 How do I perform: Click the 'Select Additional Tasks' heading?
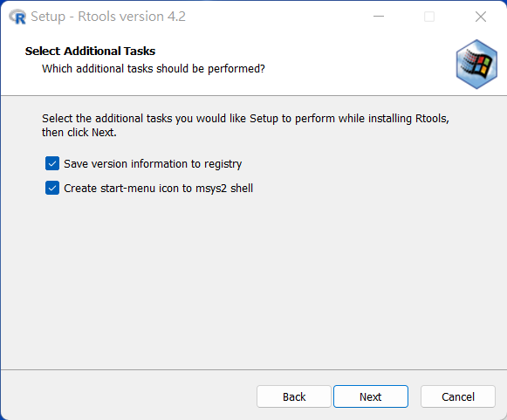point(90,52)
